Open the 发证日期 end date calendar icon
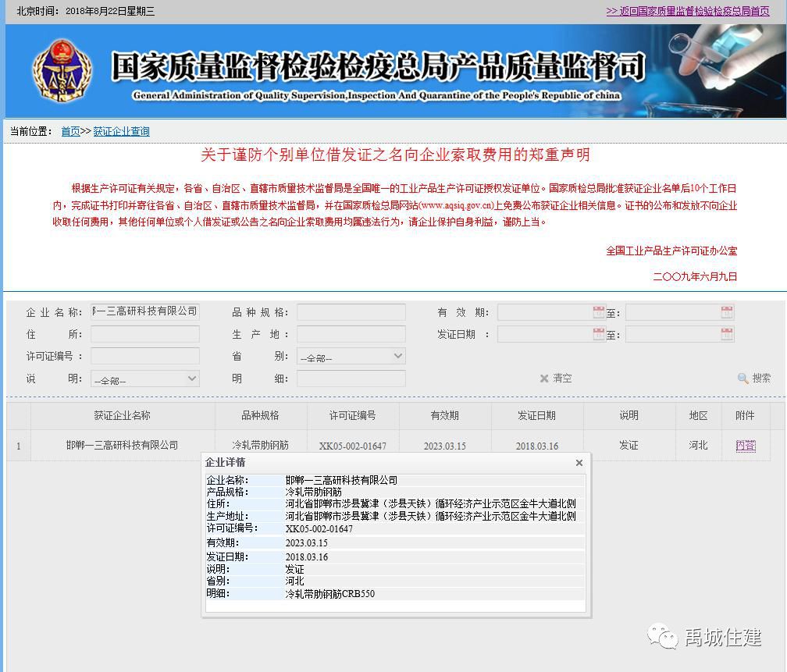 725,334
